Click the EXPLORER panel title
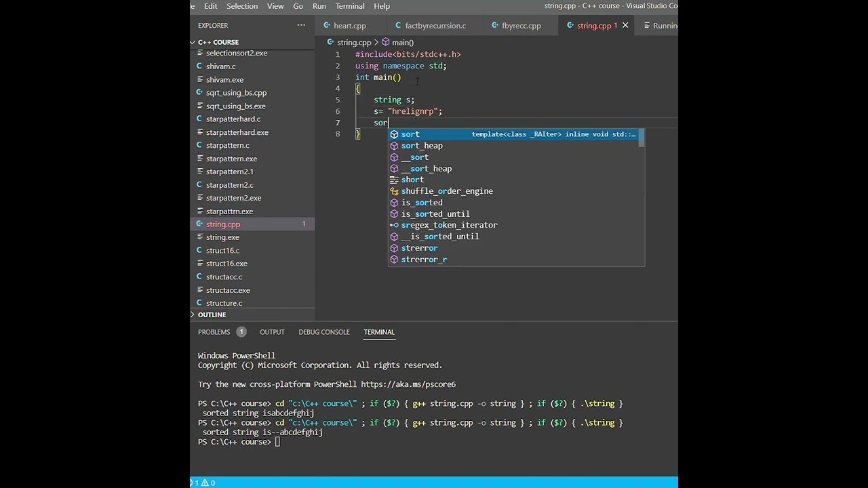 click(213, 26)
